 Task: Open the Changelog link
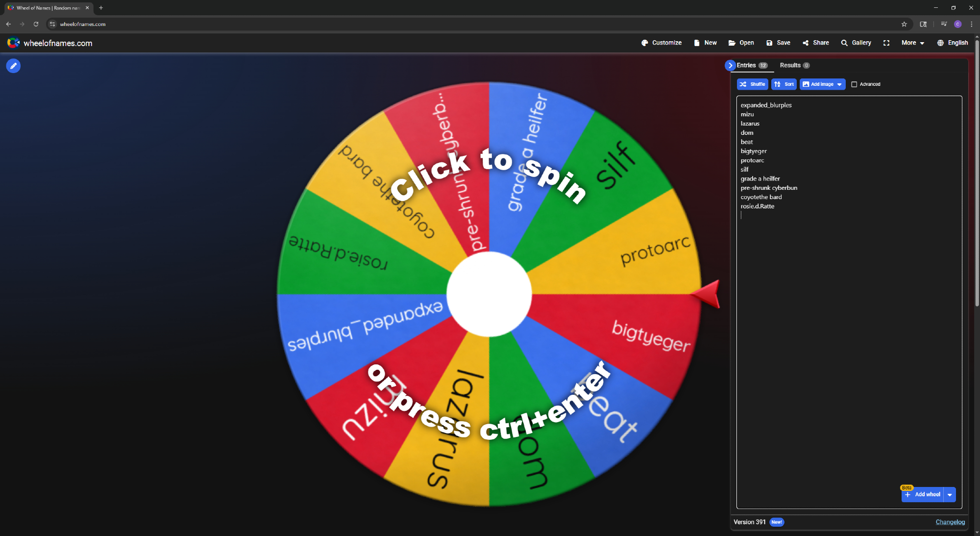950,522
